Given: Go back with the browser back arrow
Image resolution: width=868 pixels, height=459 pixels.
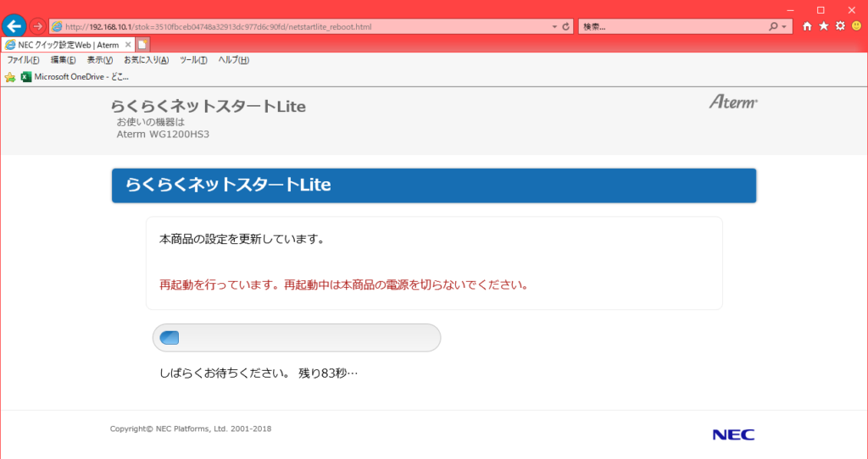Looking at the screenshot, I should (x=14, y=26).
